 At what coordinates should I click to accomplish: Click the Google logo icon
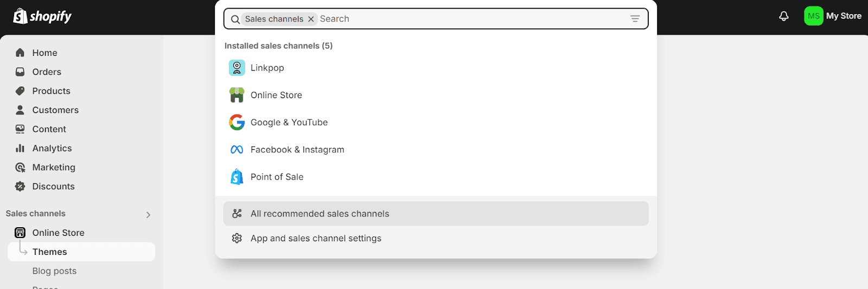tap(237, 122)
